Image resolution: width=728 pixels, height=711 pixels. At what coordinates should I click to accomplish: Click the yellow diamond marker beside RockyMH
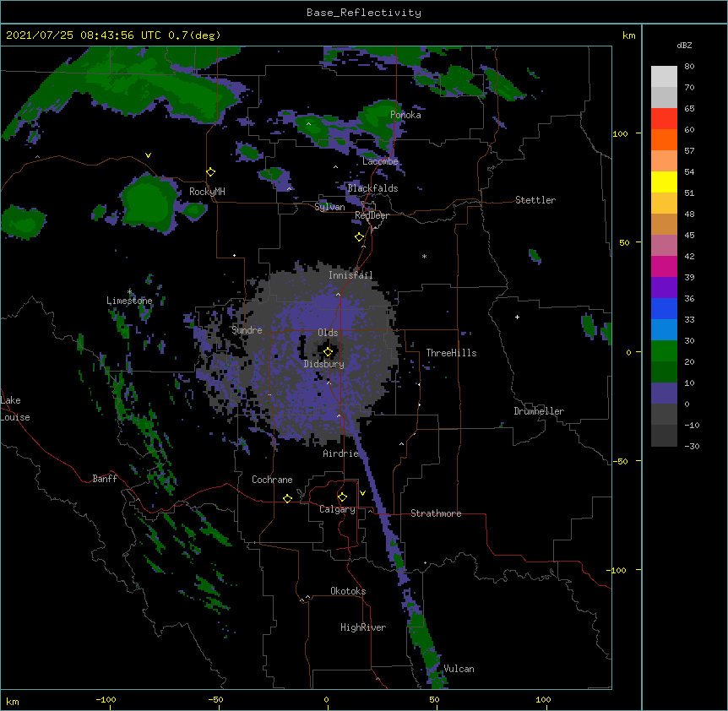click(x=211, y=172)
